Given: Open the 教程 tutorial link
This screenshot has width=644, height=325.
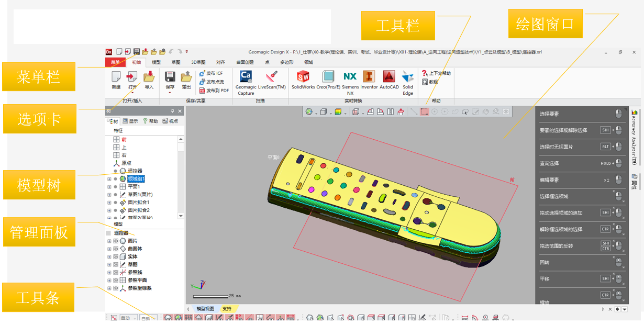Looking at the screenshot, I should coord(430,82).
